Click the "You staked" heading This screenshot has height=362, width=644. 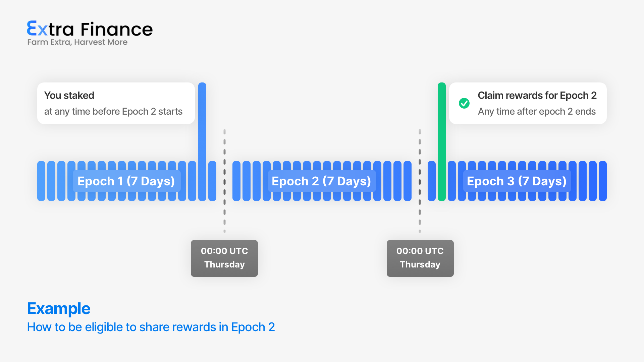point(69,96)
